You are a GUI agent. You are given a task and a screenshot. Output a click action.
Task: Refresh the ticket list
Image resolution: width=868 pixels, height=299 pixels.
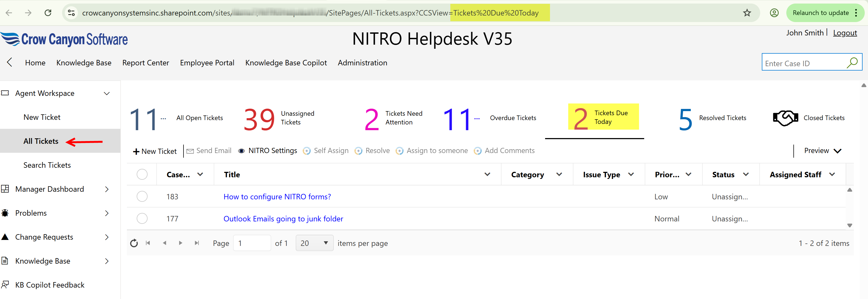click(134, 243)
